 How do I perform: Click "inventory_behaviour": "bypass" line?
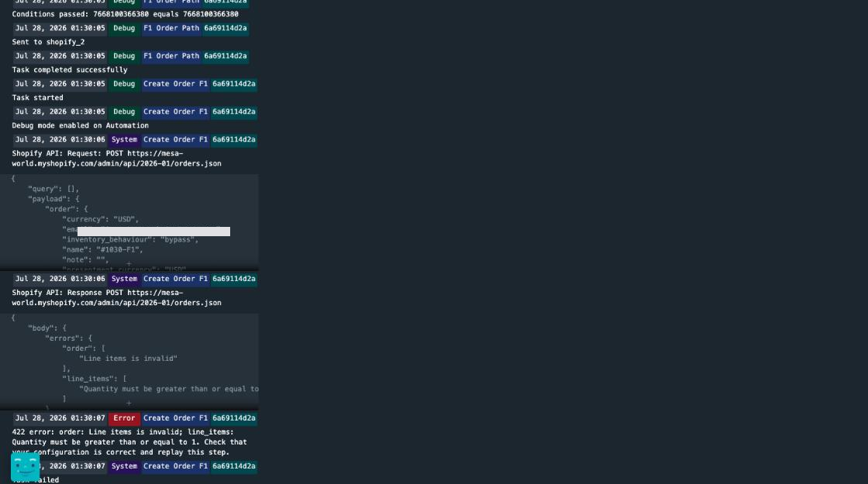pyautogui.click(x=130, y=239)
